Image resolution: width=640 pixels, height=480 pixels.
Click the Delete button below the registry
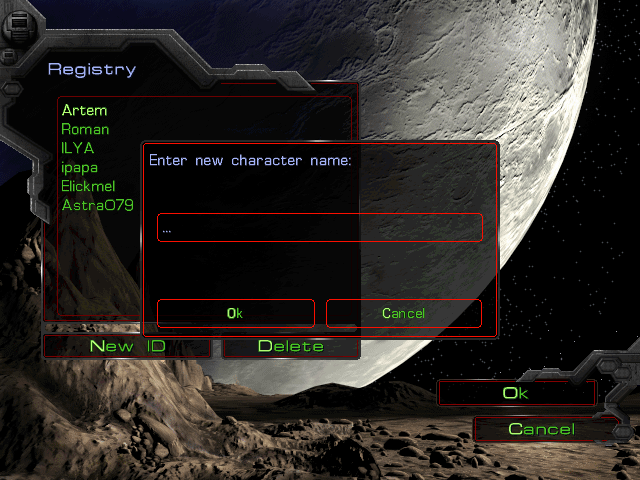coord(291,347)
